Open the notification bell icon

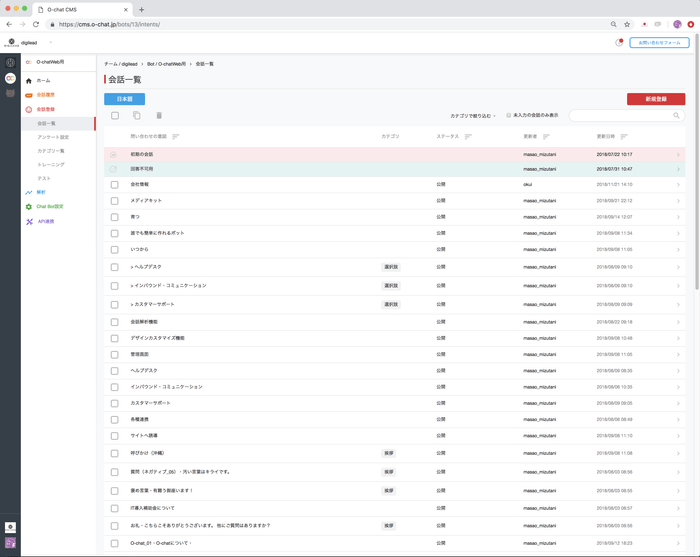click(x=619, y=42)
